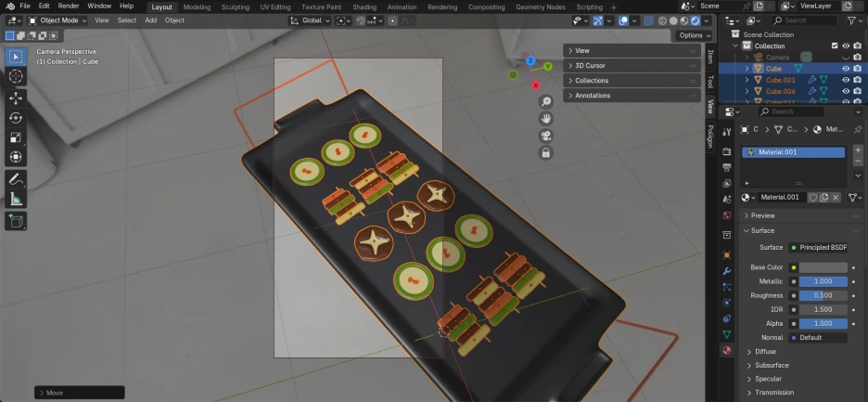The height and width of the screenshot is (402, 868).
Task: Expand Cube.001 in the outliner
Action: (x=747, y=80)
